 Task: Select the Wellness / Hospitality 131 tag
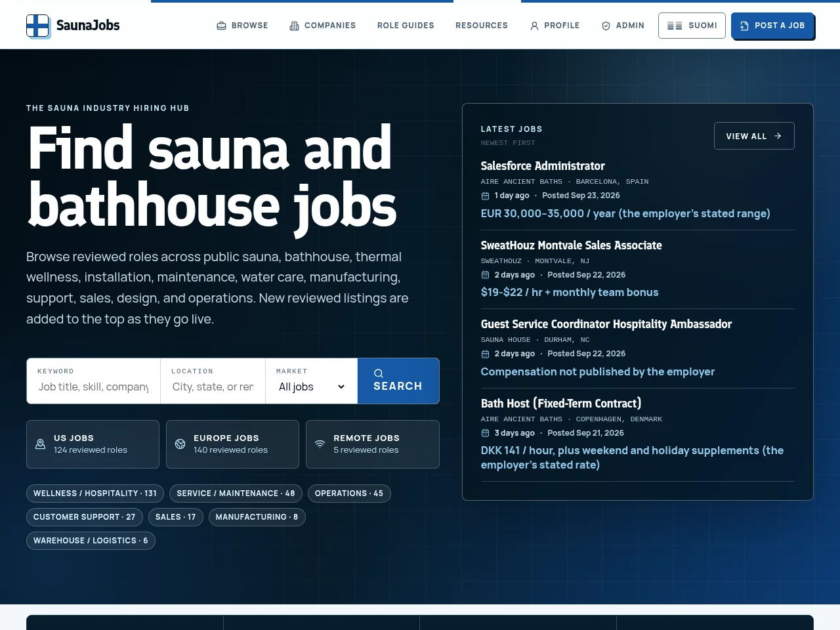tap(95, 493)
